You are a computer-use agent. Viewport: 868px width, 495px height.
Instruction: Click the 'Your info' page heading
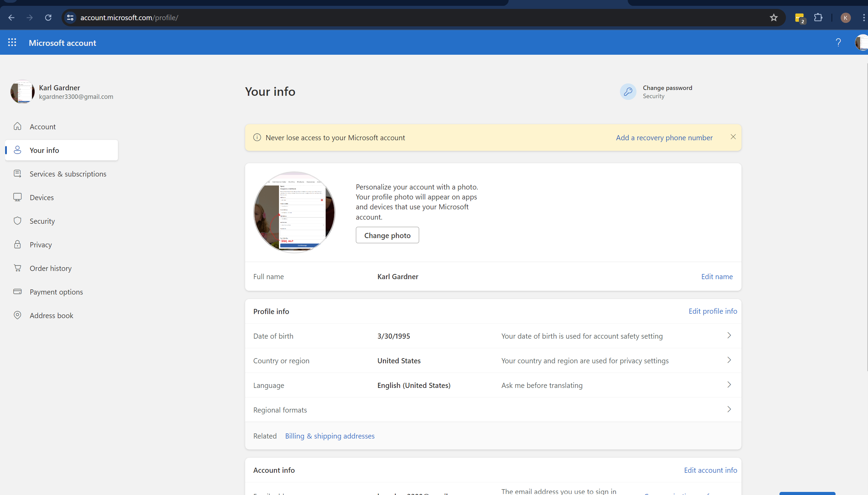270,91
